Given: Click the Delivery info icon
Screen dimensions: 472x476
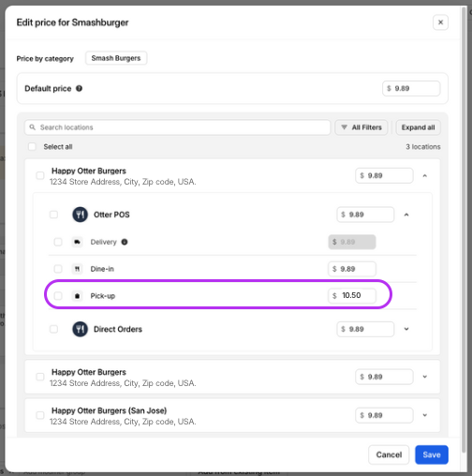Looking at the screenshot, I should (125, 242).
